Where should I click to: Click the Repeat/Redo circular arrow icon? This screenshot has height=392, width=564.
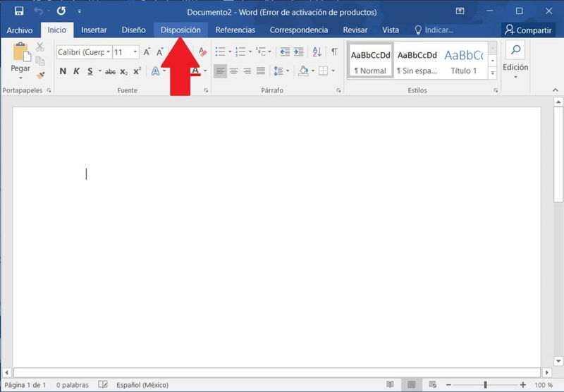point(61,11)
